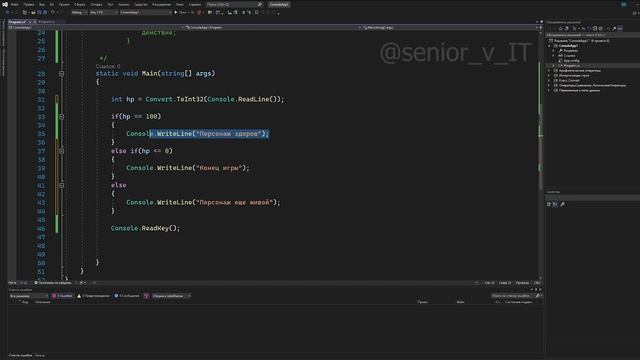
Task: Click the Ссылок: 0 CodeLens link
Action: pos(108,66)
